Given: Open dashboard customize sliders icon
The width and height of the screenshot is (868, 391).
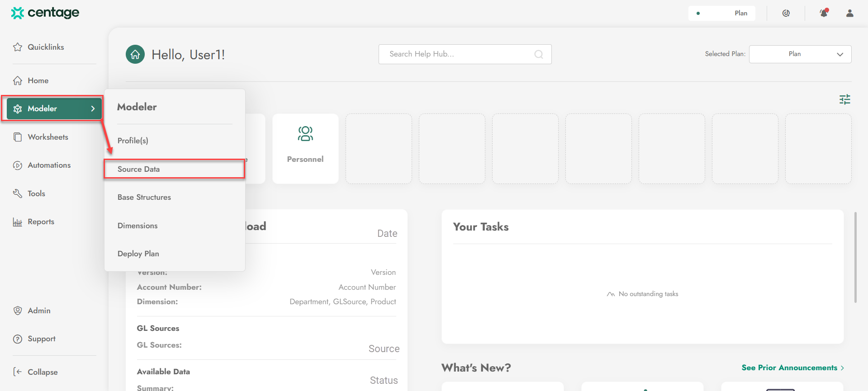Looking at the screenshot, I should click(845, 99).
